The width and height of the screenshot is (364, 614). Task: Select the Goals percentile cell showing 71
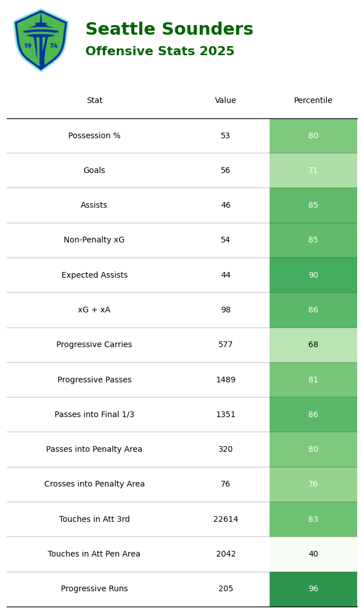click(313, 171)
